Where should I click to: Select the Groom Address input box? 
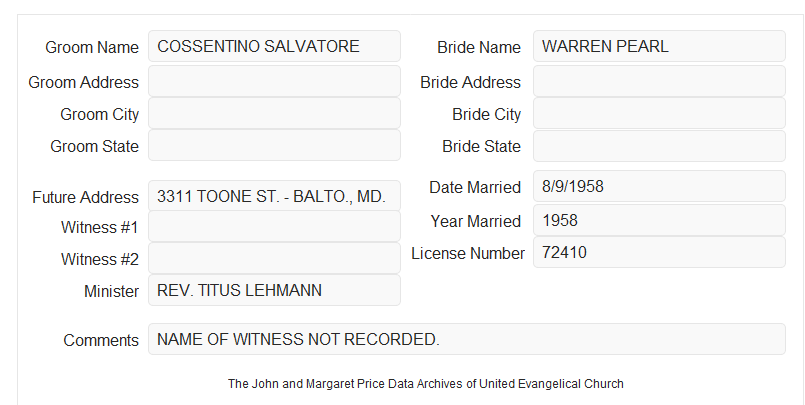[274, 81]
